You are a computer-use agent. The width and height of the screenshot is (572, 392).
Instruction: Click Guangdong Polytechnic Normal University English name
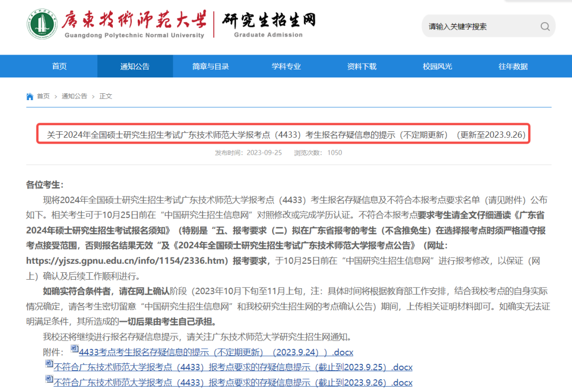tap(134, 35)
